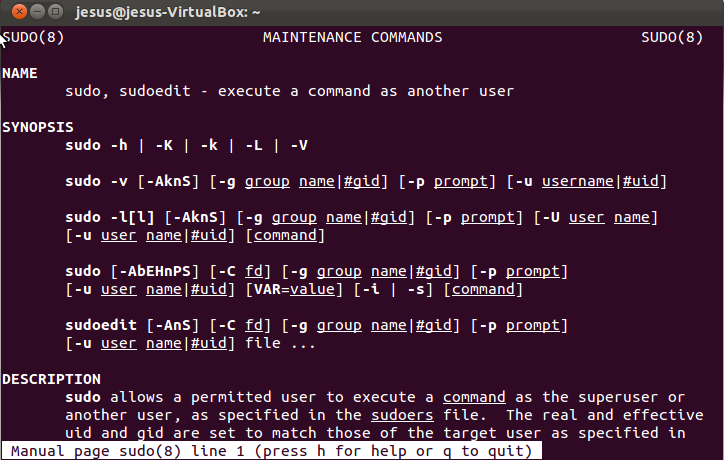Click the -K option in synopsis

click(164, 146)
